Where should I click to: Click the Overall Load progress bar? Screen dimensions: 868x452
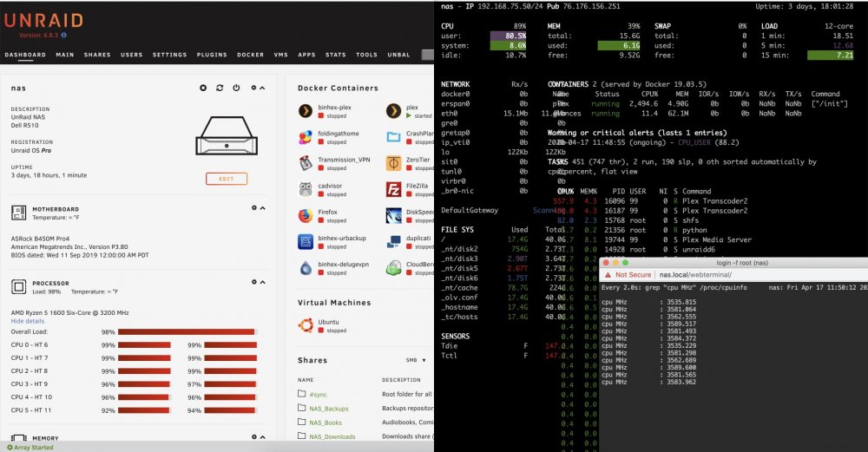[187, 332]
